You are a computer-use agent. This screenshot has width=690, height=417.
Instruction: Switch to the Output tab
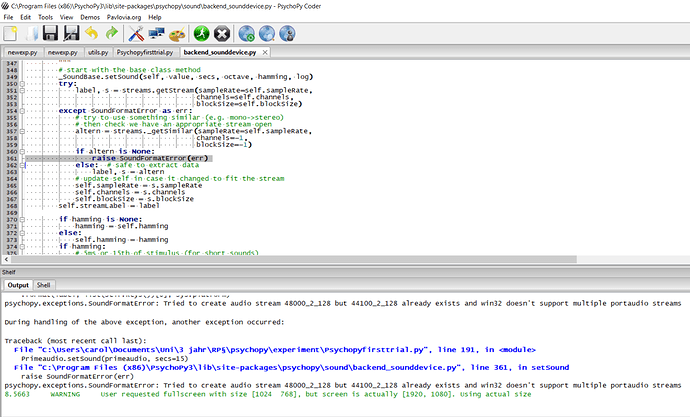[x=18, y=285]
